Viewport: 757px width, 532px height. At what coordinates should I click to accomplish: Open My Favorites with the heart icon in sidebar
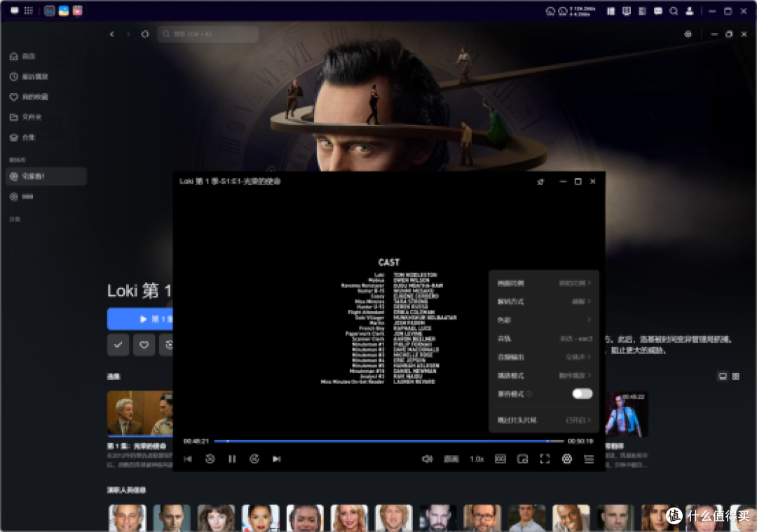(x=29, y=97)
